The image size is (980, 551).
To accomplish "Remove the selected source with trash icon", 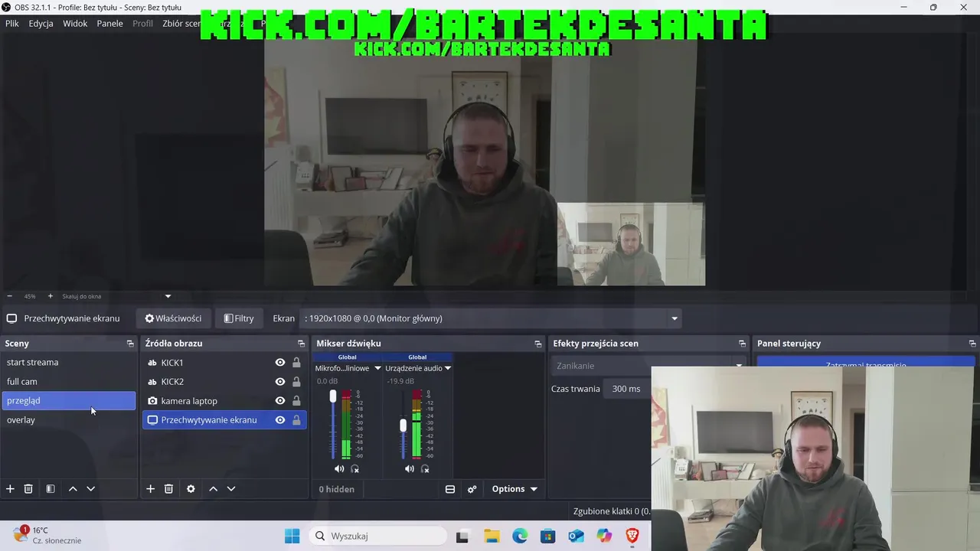I will [x=168, y=489].
